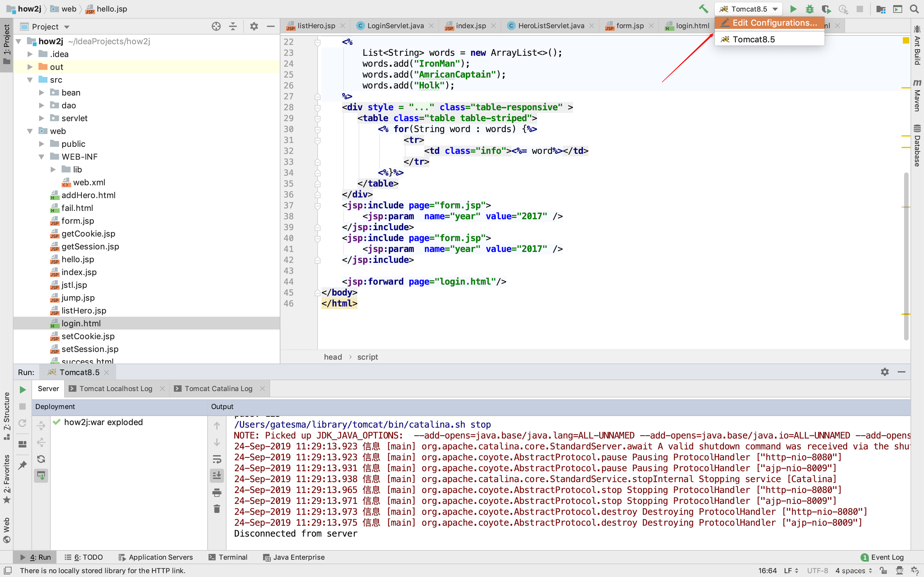Click the green Run button in top toolbar
The image size is (924, 577).
pyautogui.click(x=793, y=9)
